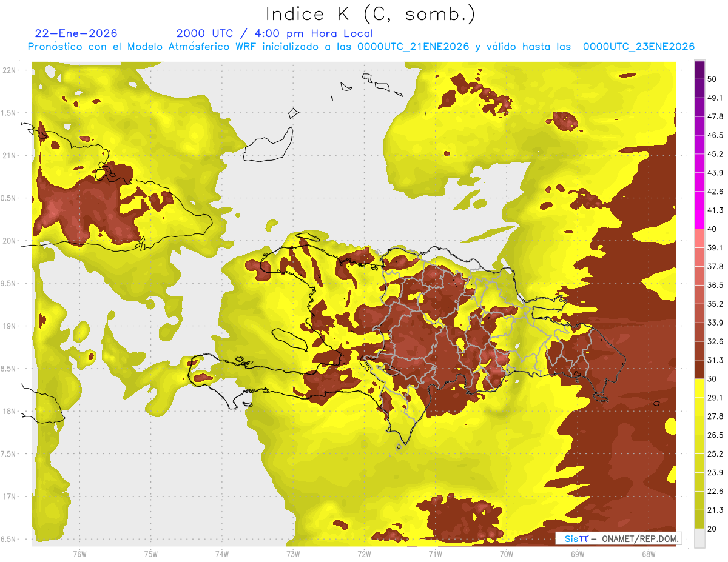Click the 'Indice K (C, somb.)' title

[370, 14]
